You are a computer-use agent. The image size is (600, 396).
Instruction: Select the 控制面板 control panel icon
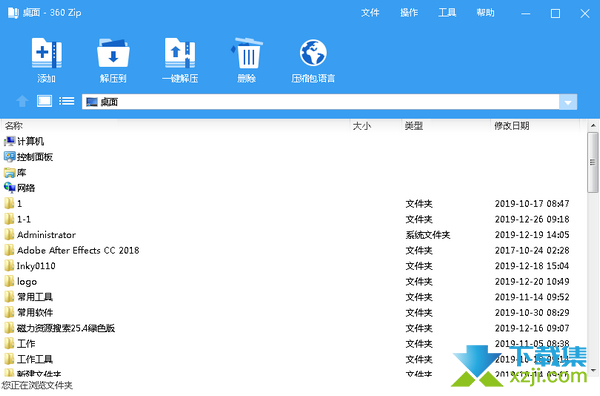(x=9, y=157)
